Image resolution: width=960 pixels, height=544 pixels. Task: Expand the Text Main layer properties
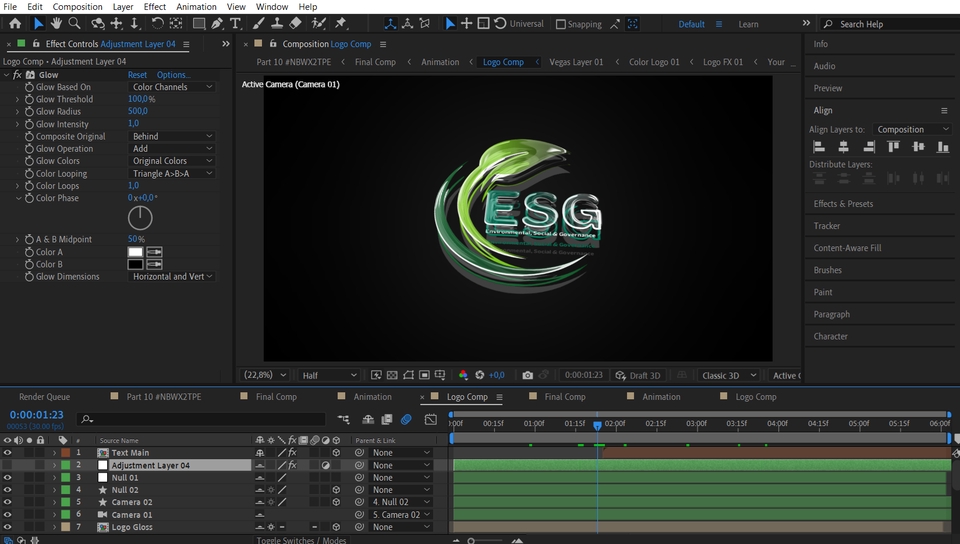[54, 453]
